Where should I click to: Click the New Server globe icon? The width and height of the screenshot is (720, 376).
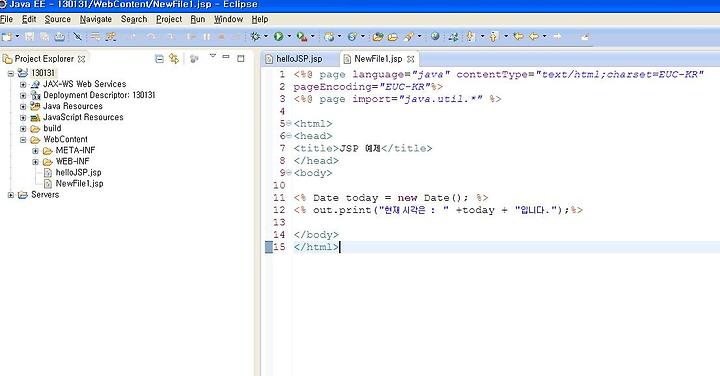pos(329,37)
